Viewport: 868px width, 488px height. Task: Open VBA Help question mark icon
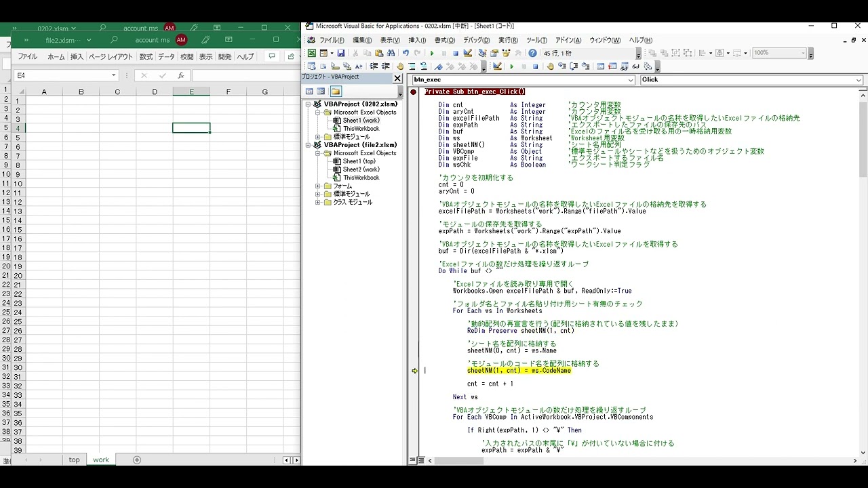click(532, 53)
